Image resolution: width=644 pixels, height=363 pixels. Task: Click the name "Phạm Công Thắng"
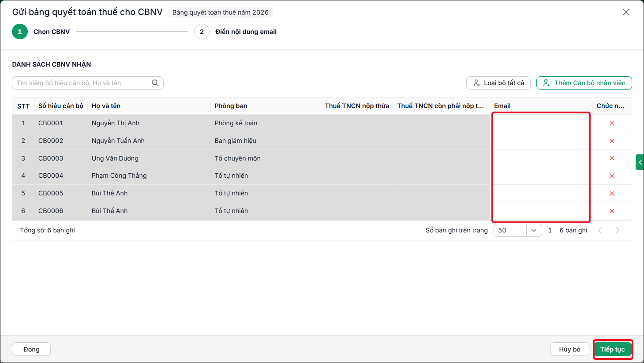[119, 176]
